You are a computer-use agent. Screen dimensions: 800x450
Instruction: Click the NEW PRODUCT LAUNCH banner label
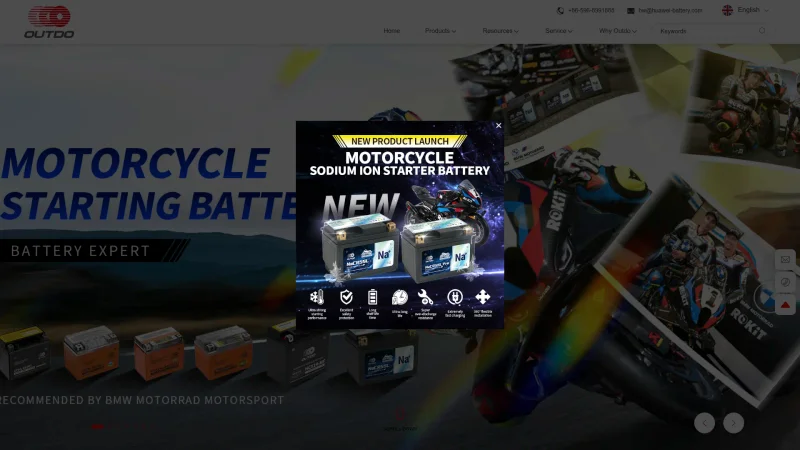(399, 141)
